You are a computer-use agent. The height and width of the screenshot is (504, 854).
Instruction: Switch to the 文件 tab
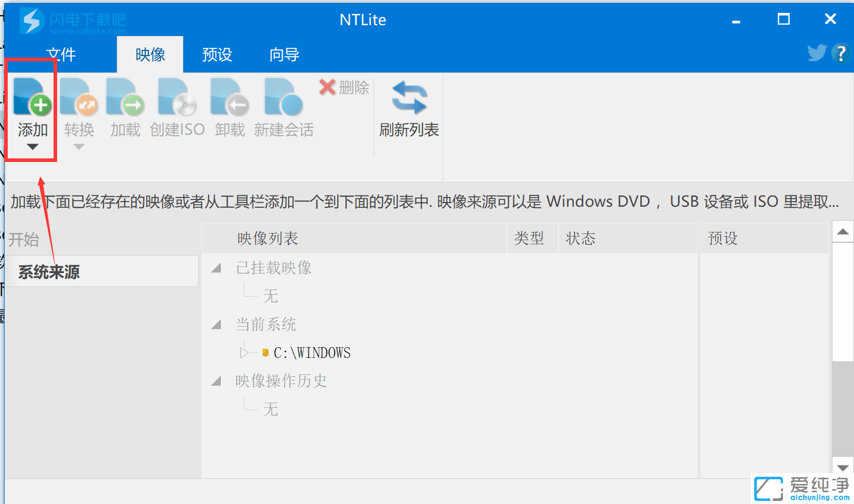62,54
